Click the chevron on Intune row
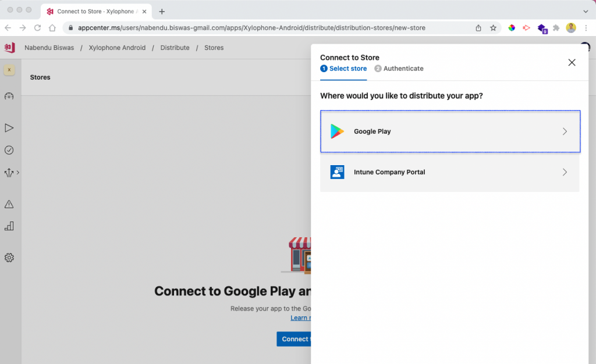The height and width of the screenshot is (364, 596). tap(565, 172)
